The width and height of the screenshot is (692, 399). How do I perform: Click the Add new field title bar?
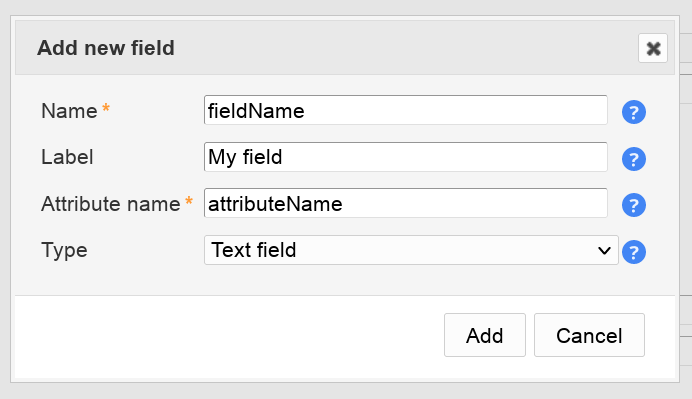[345, 48]
